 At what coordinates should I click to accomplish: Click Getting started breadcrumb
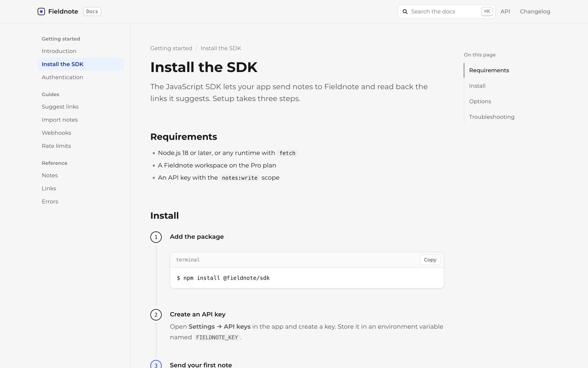point(171,48)
